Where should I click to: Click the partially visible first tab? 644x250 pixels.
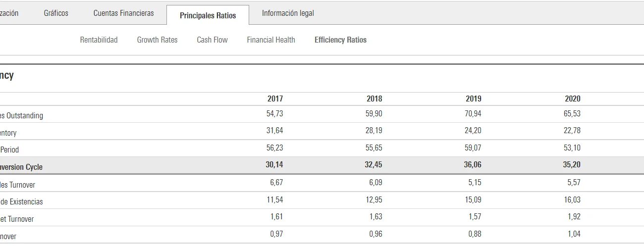pos(9,13)
